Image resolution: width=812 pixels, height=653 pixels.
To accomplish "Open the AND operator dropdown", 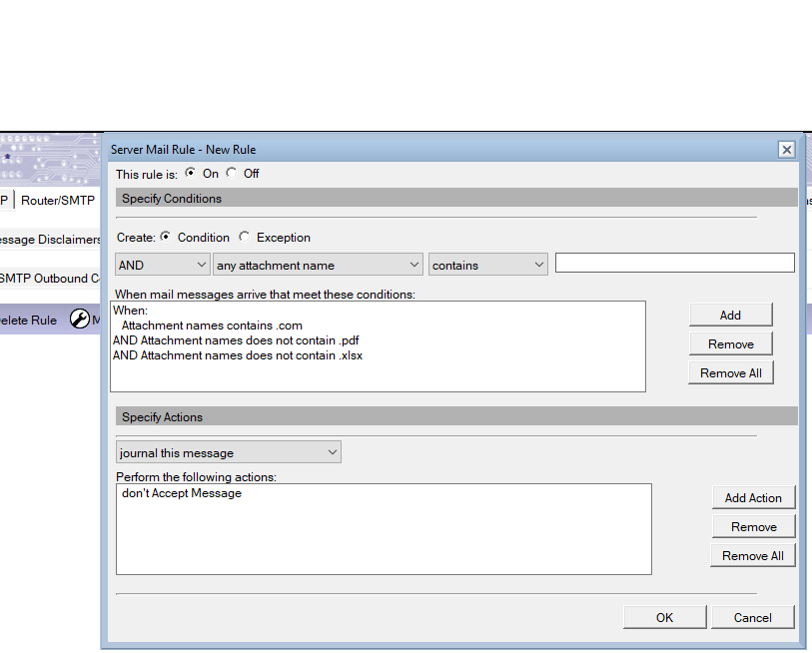I will pos(163,265).
